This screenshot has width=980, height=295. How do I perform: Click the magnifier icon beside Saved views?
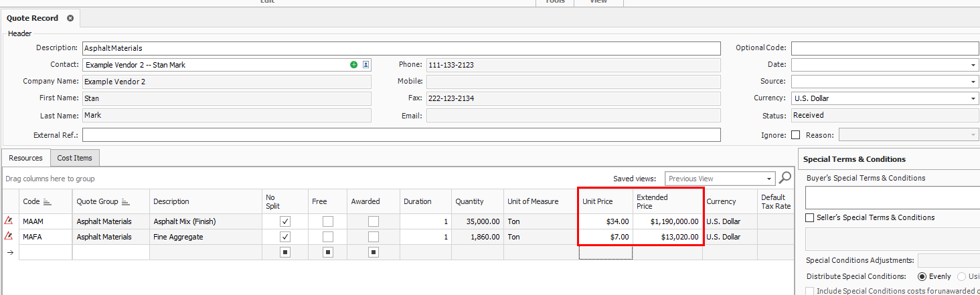785,178
